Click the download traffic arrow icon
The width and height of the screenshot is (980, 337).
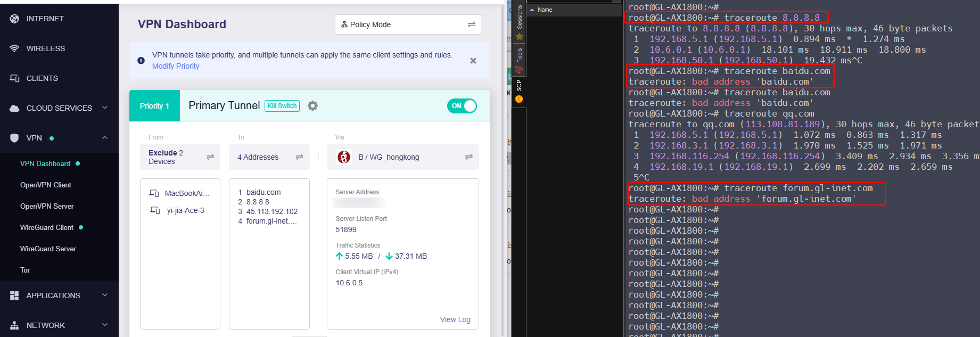point(389,256)
